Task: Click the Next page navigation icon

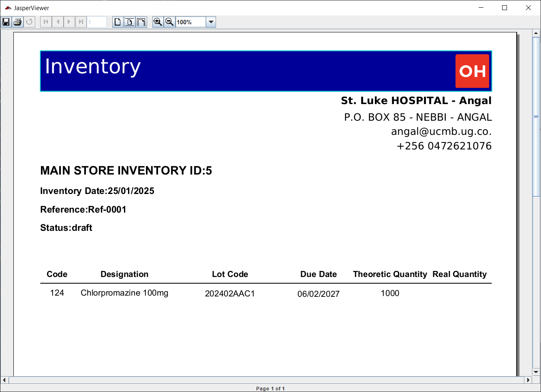Action: click(69, 22)
